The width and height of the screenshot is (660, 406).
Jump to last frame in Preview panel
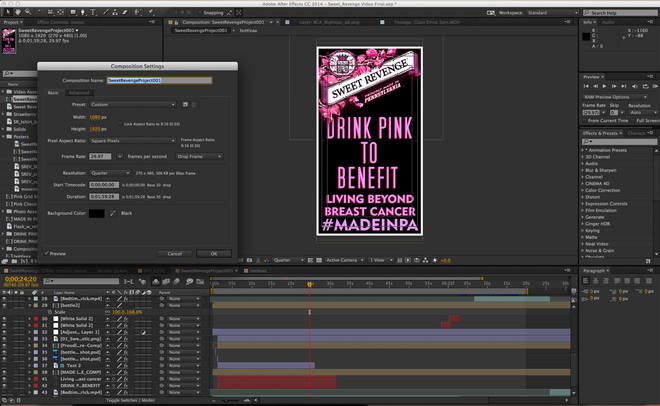point(624,86)
